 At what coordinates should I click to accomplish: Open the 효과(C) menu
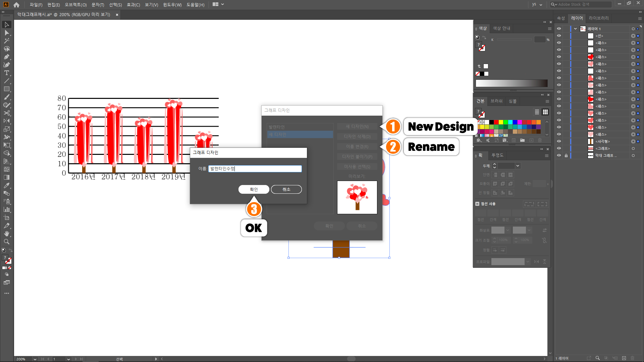pyautogui.click(x=133, y=5)
